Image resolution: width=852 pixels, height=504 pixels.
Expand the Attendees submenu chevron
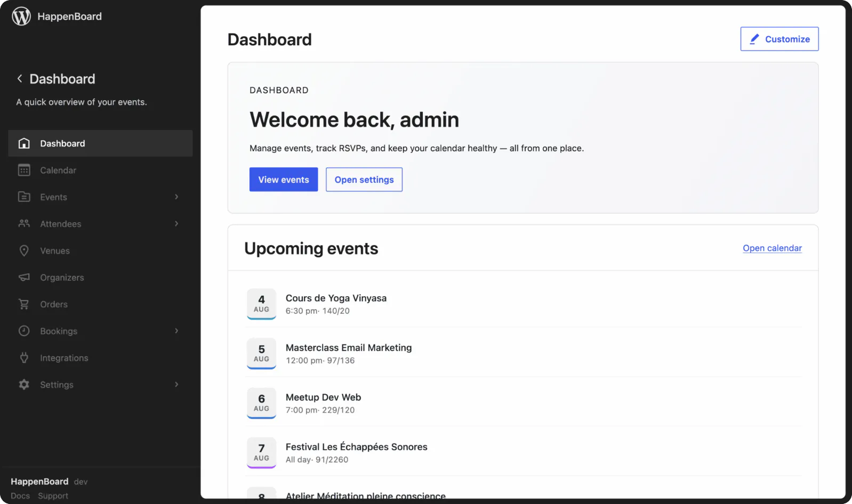coord(176,224)
